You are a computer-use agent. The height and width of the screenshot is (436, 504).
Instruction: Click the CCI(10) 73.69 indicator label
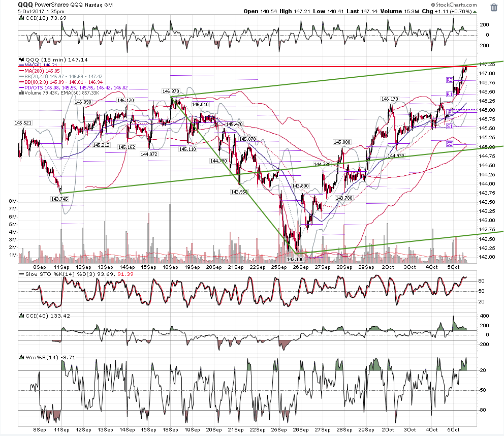[46, 18]
